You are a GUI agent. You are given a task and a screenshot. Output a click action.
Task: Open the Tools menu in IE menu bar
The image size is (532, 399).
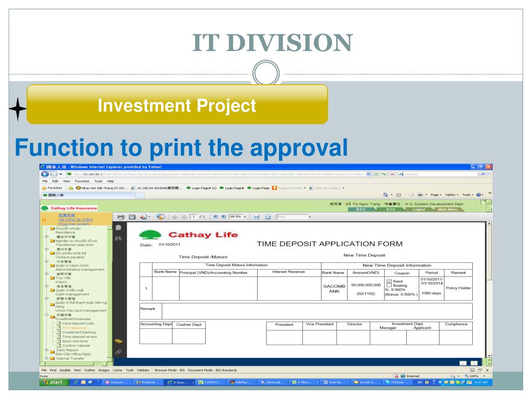tap(98, 181)
